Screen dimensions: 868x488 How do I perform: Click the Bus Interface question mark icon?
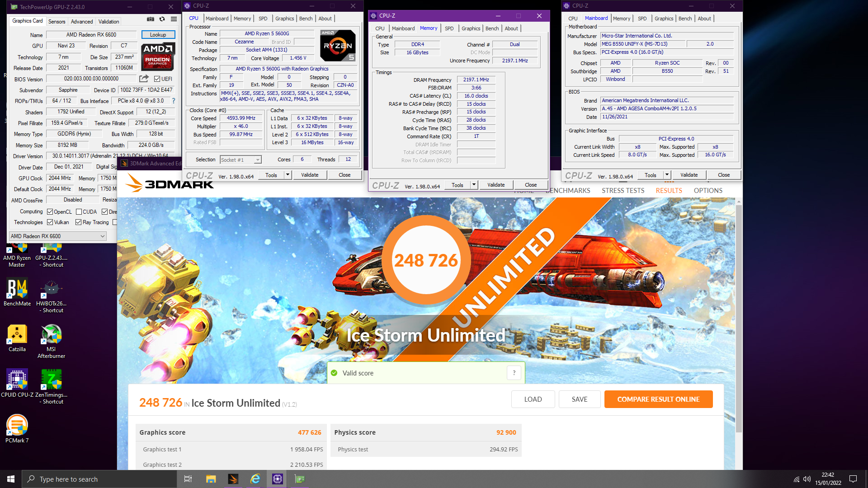point(174,101)
